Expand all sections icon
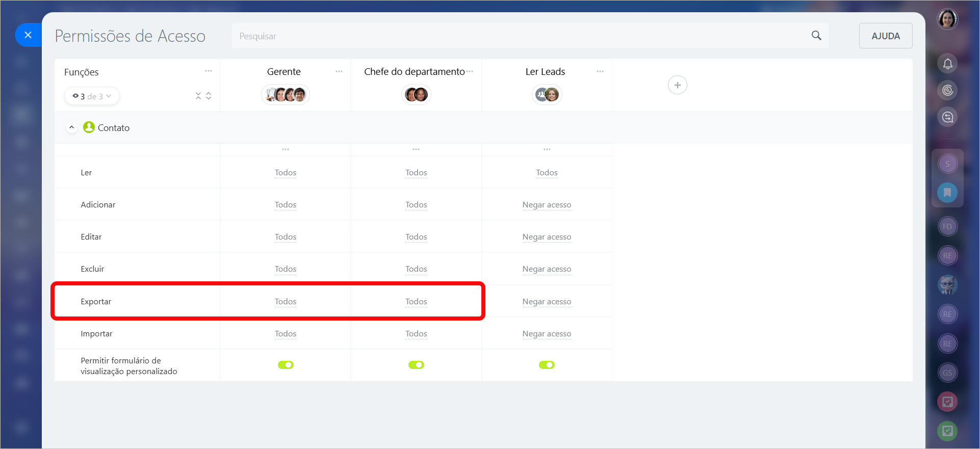Viewport: 980px width, 449px height. pos(209,96)
